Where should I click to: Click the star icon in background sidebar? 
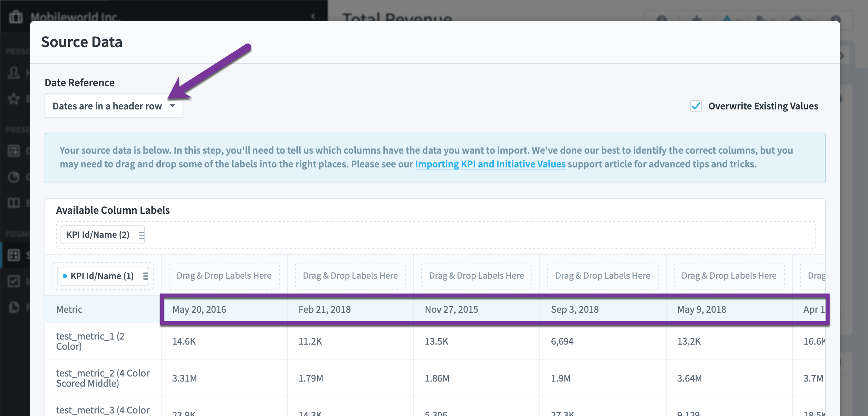coord(14,99)
